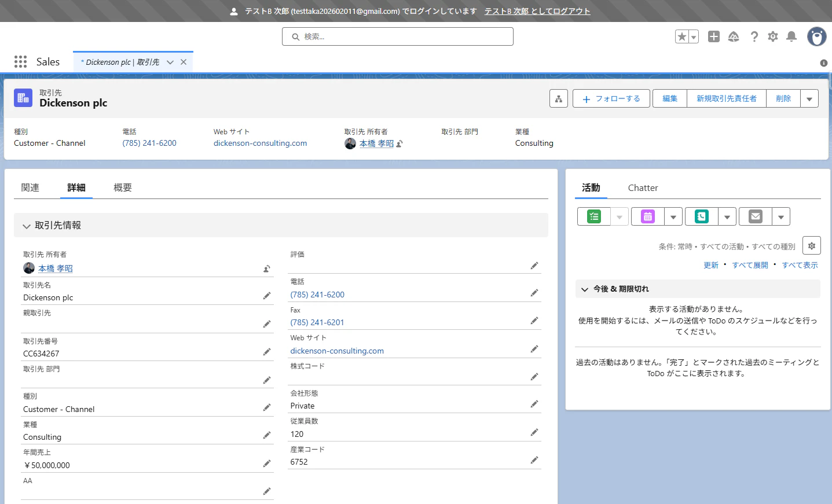Select the Dickenson plc workspace tab
The height and width of the screenshot is (504, 832).
pyautogui.click(x=120, y=62)
